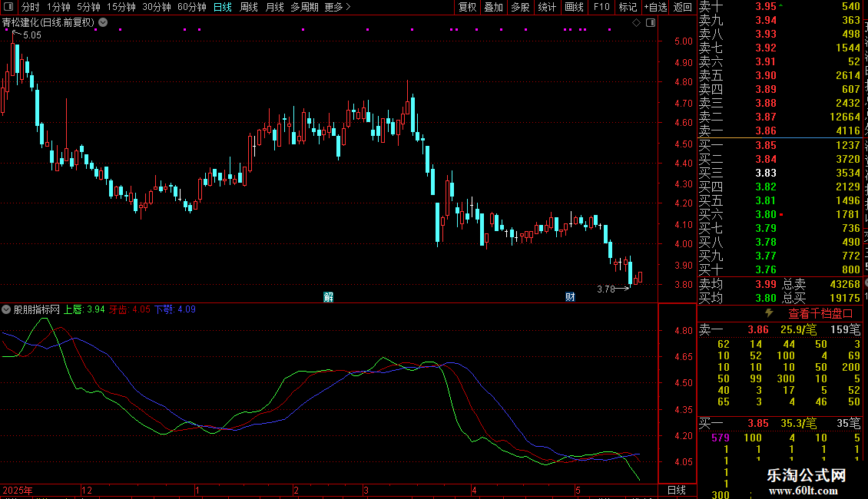The width and height of the screenshot is (868, 499).
Task: Toggle the right panel layout icon
Action: [651, 23]
